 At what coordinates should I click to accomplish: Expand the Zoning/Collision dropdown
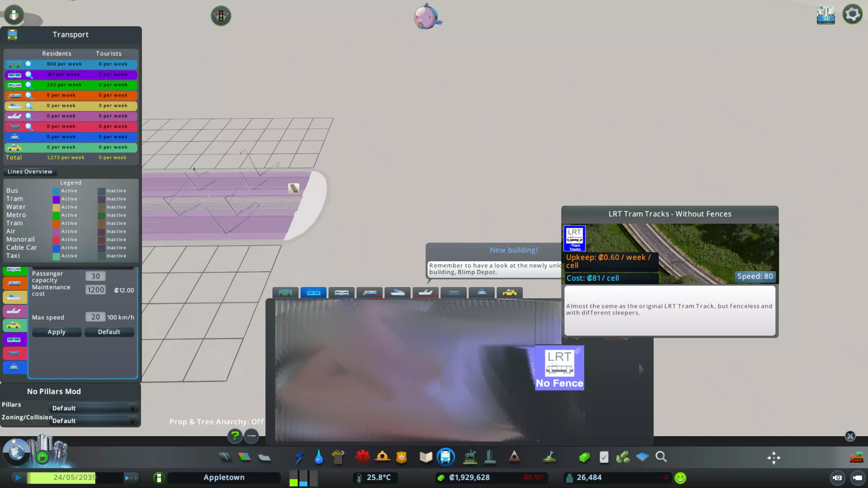[x=93, y=421]
